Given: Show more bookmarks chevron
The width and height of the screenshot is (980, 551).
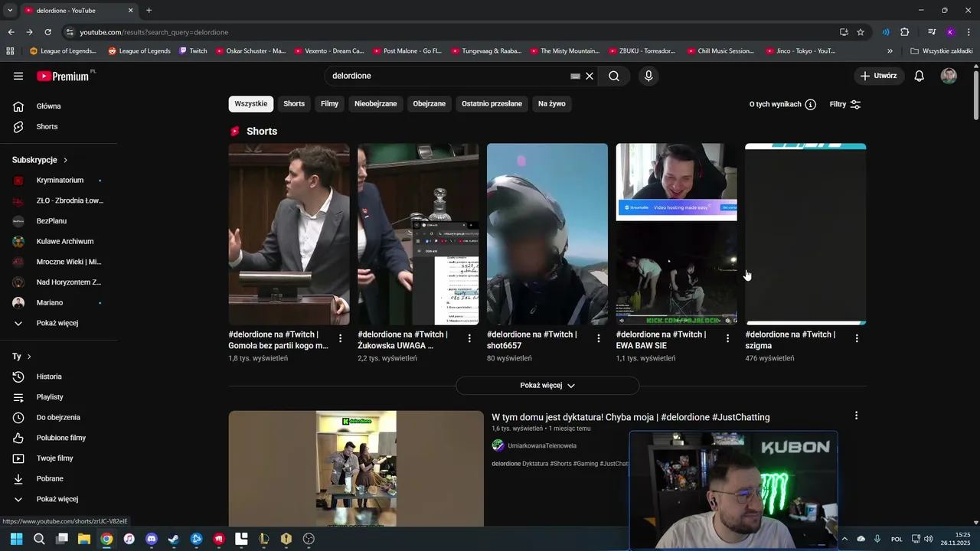Looking at the screenshot, I should [x=890, y=51].
